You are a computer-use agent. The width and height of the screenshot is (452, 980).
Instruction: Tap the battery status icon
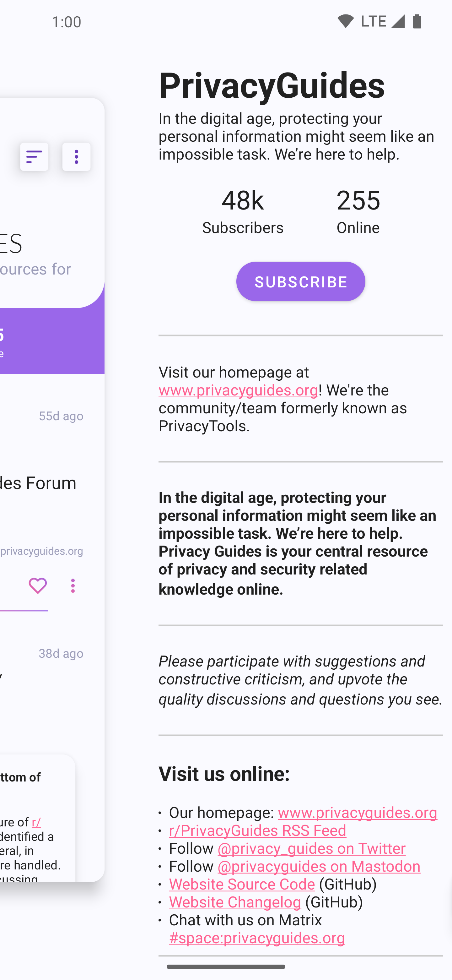417,21
